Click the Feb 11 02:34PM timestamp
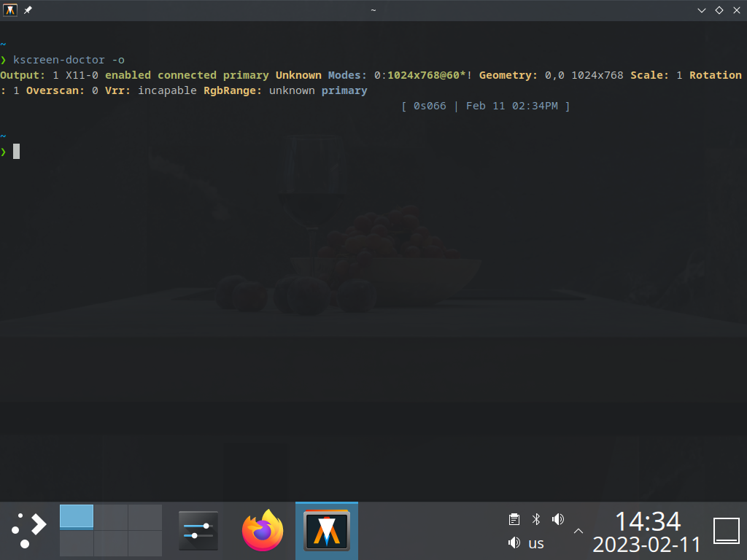Screen dimensions: 747x560 point(511,106)
